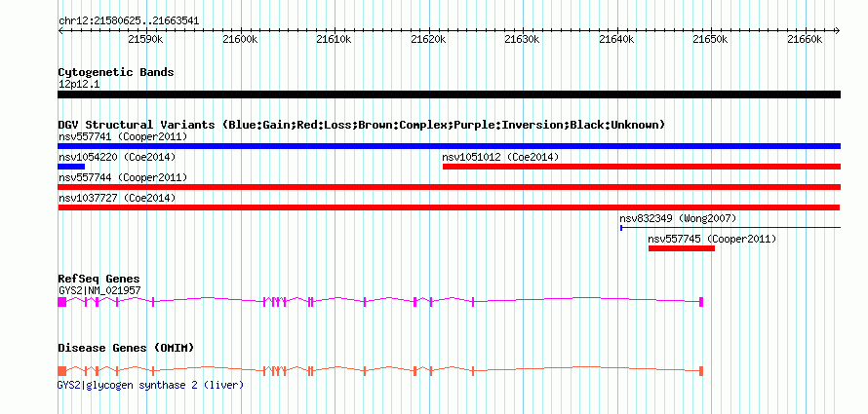Open the nsv1051012 (Coe2014) variant label
868x414 pixels.
point(500,157)
